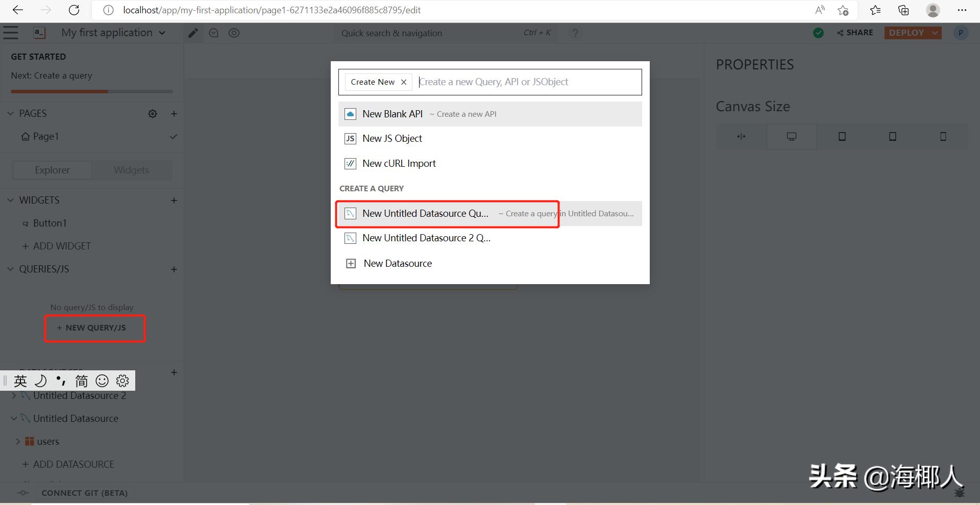Toggle IME Simplified Chinese setting
980x505 pixels.
(x=82, y=381)
